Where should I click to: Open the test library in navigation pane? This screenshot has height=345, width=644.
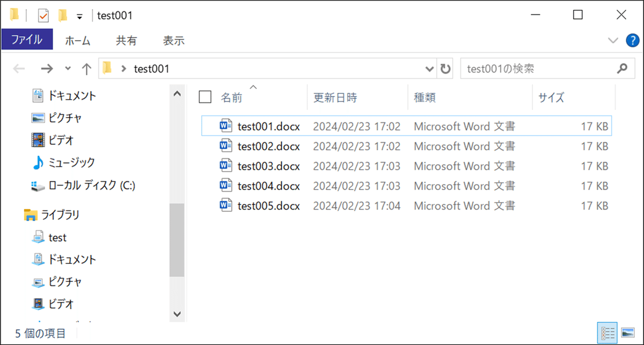tap(57, 238)
